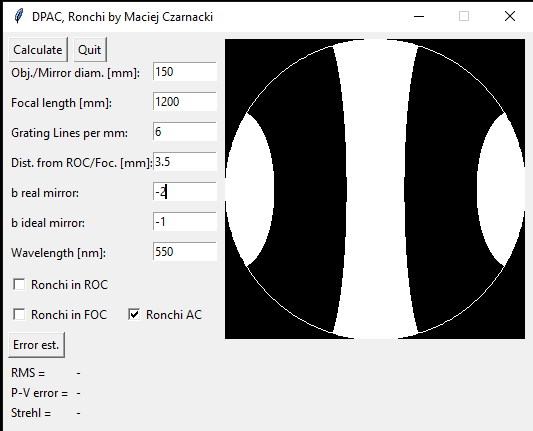Click the 'b real mirror:' label
Image resolution: width=533 pixels, height=431 pixels.
coord(45,193)
